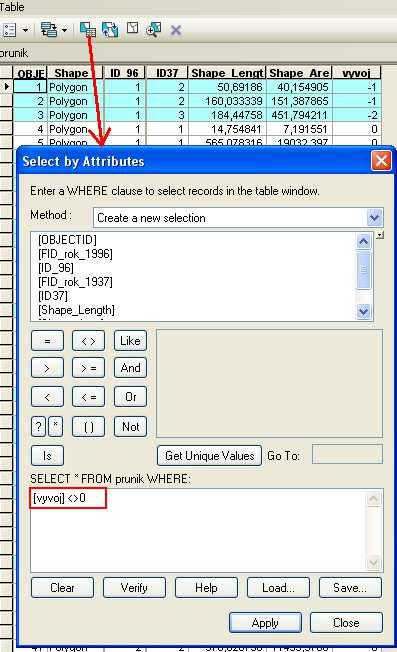The width and height of the screenshot is (397, 652).
Task: Click the greater-than (>) operator button
Action: coord(47,368)
